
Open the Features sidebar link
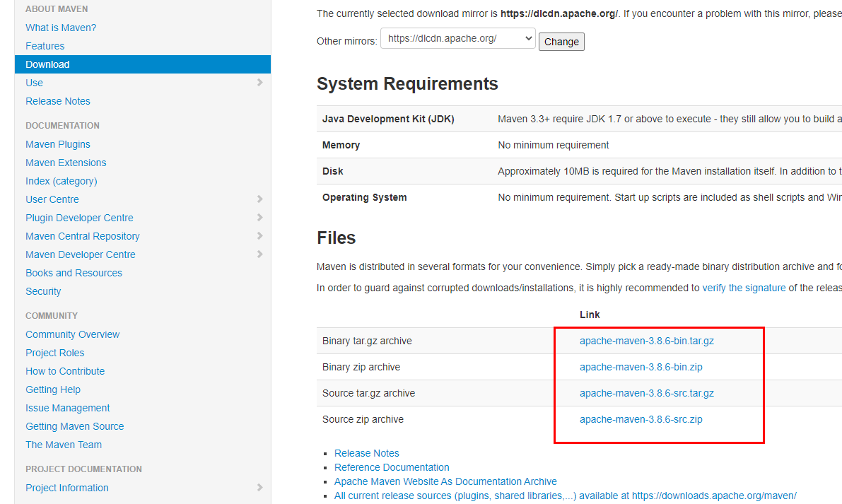click(x=45, y=46)
